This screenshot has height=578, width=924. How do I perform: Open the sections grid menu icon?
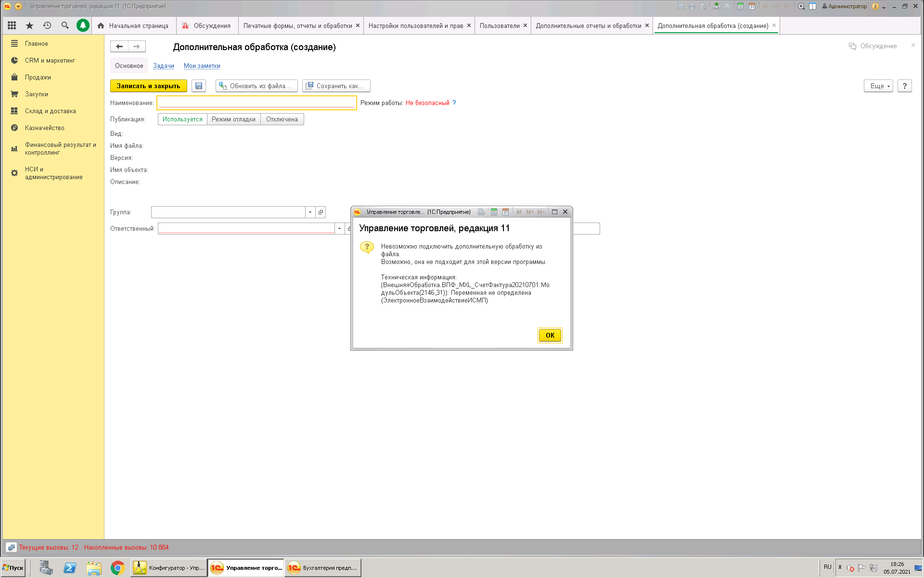click(12, 26)
